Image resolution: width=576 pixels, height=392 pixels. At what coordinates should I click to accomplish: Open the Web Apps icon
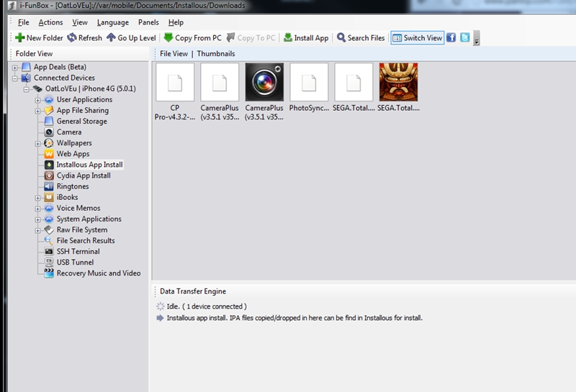49,154
